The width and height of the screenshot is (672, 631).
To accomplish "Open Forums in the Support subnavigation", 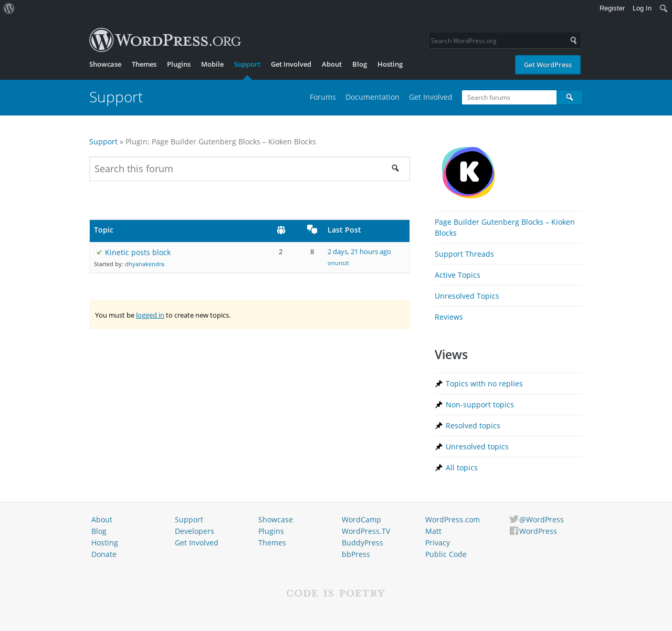I will [x=323, y=97].
